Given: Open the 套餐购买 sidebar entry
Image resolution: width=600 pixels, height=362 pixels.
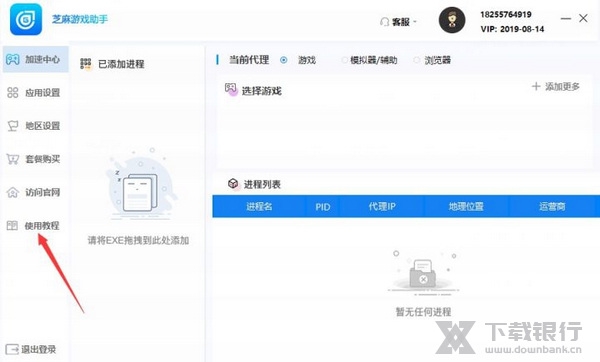Looking at the screenshot, I should [x=36, y=159].
